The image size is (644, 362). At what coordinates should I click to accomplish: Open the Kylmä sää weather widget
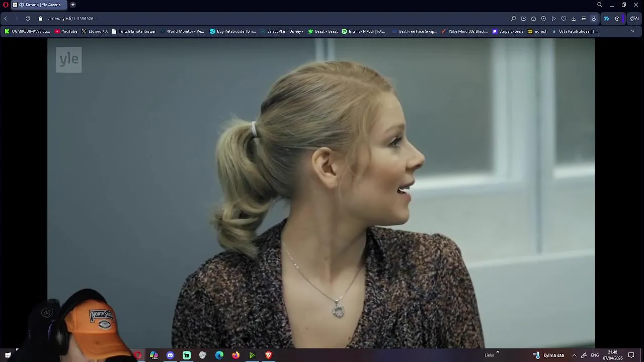(548, 355)
